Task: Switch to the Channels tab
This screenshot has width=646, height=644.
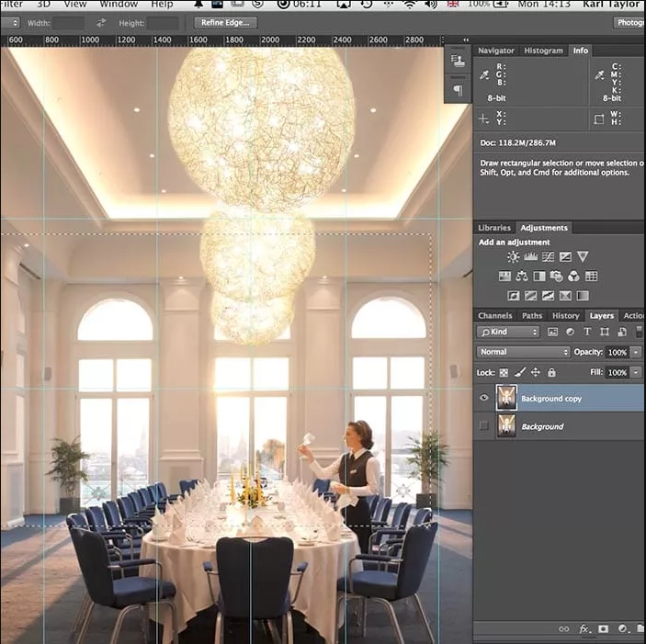Action: [494, 316]
